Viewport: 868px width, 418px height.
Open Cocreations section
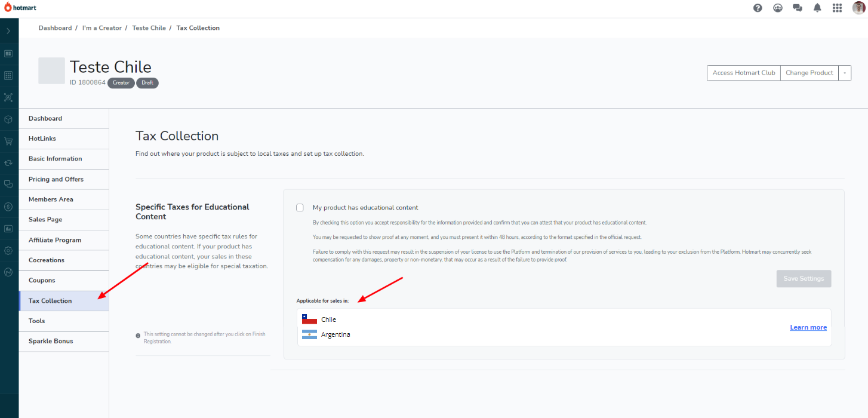tap(64, 260)
